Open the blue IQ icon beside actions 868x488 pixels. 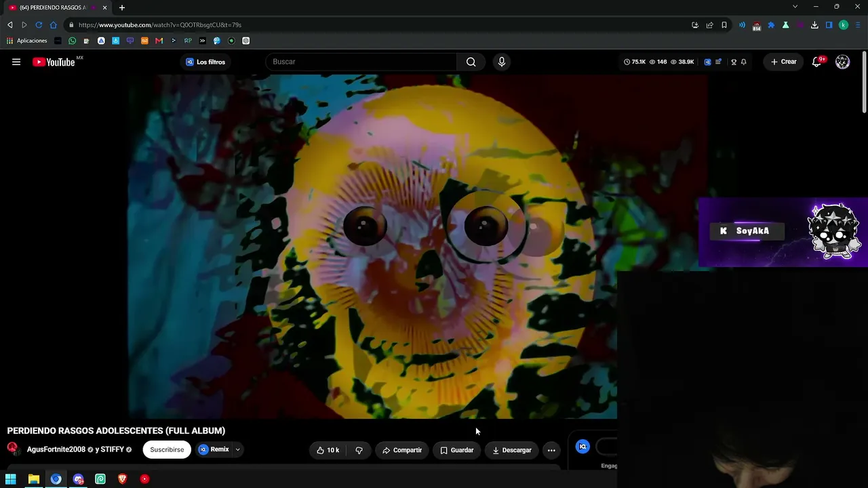(583, 447)
